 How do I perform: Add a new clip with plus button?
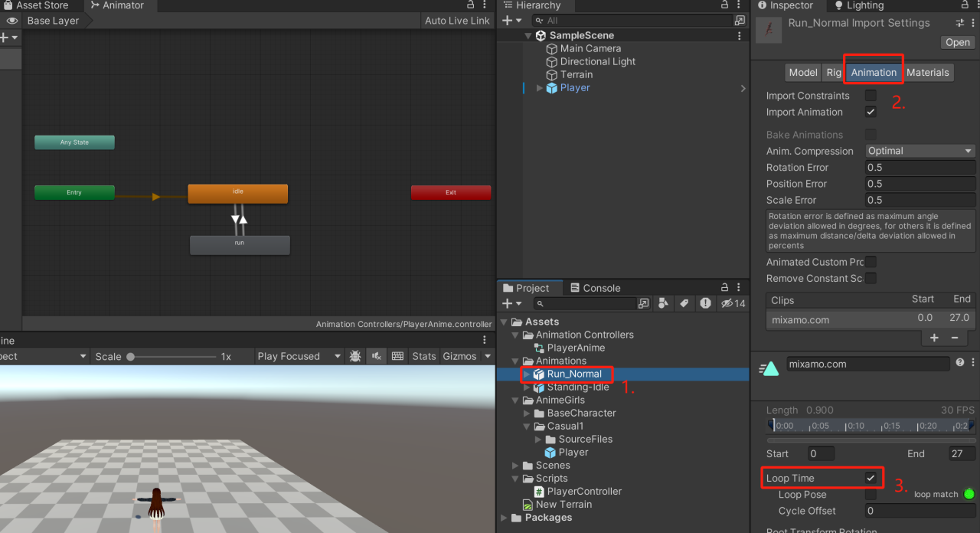(934, 338)
